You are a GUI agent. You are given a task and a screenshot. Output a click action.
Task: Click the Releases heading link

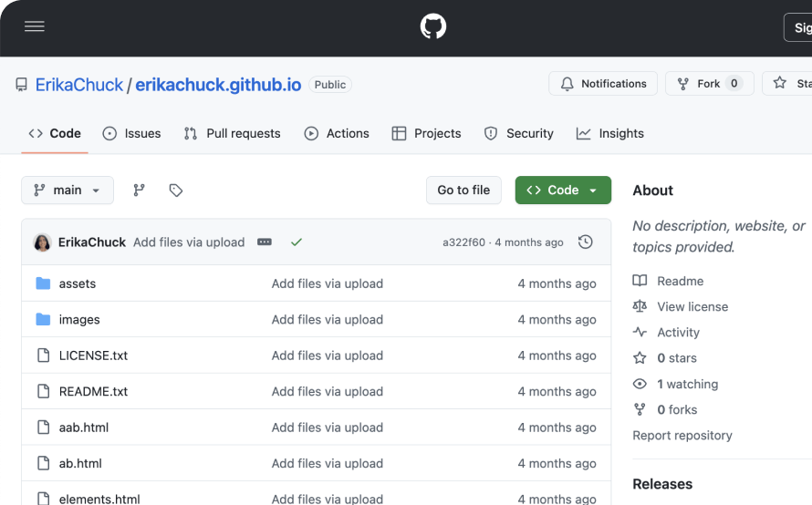tap(662, 484)
